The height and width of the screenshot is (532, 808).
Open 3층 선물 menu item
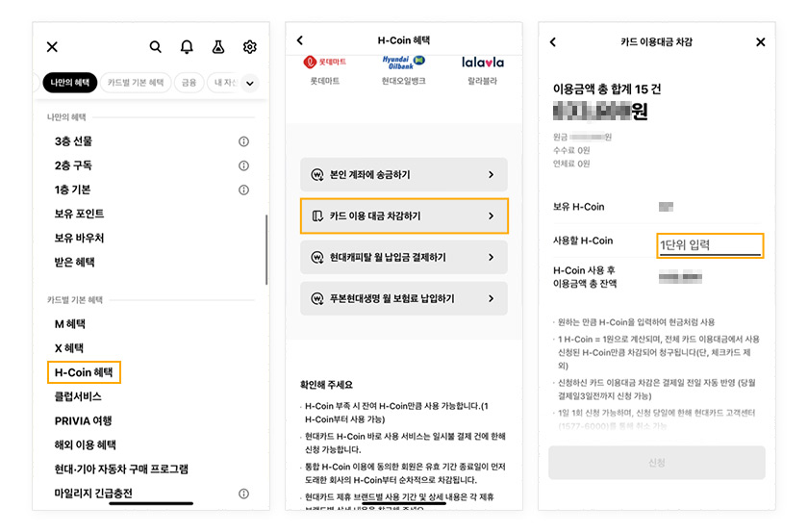[x=74, y=141]
